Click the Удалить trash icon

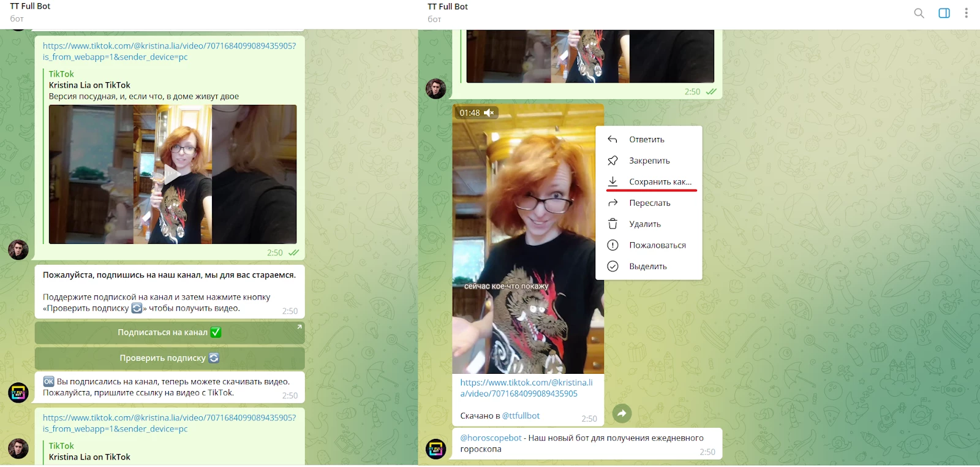coord(612,224)
